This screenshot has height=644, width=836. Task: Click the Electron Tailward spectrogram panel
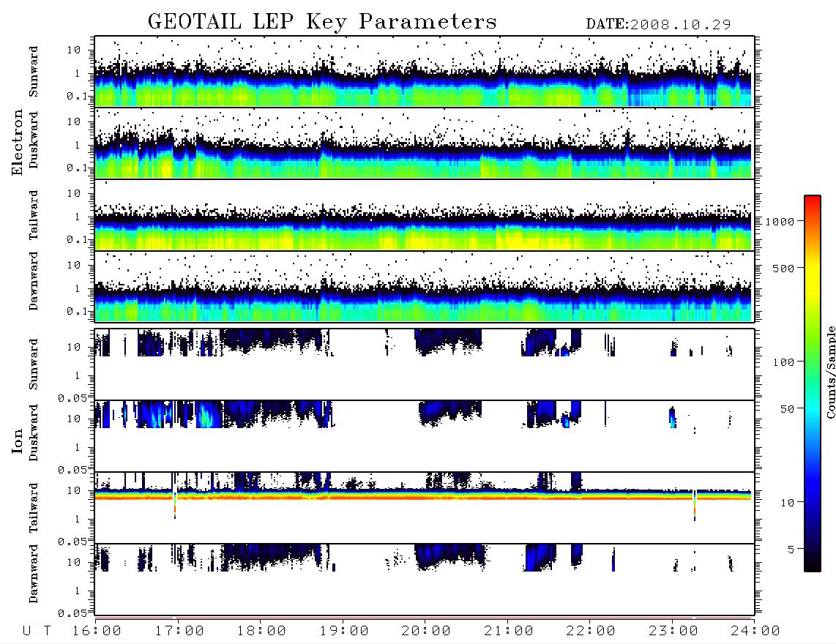(x=425, y=215)
